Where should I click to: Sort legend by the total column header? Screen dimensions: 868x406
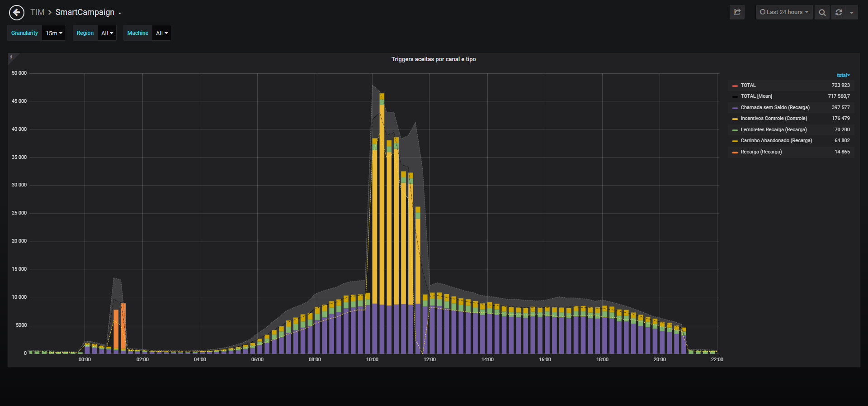point(843,75)
